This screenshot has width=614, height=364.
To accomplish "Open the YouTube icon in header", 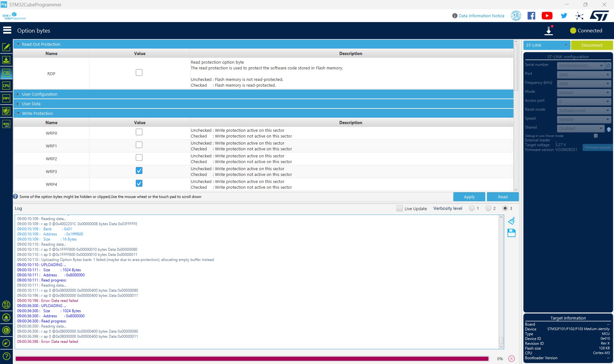I will [x=547, y=16].
